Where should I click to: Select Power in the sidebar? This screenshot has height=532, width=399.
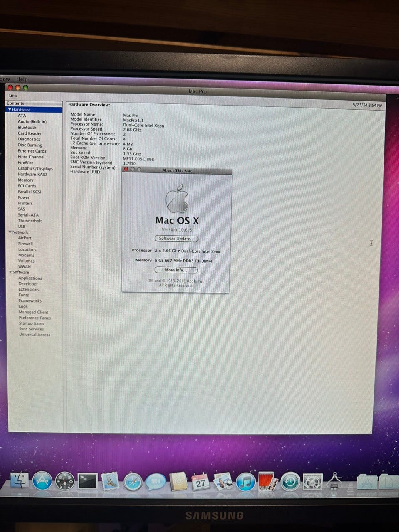[24, 197]
